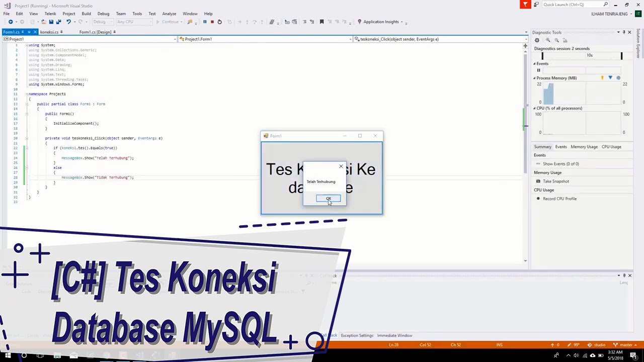Screen dimensions: 644x362
Task: Click the reset view chart icon in Diagnostic Tools
Action: (x=565, y=40)
